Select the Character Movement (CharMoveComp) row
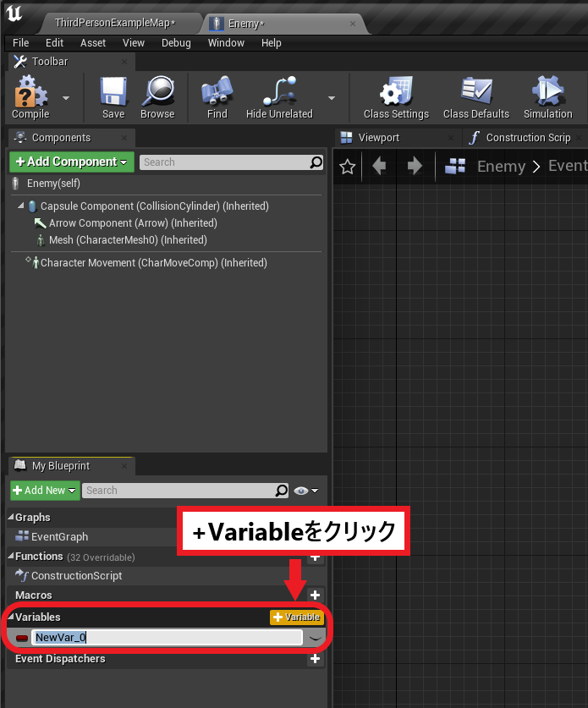Image resolution: width=588 pixels, height=708 pixels. pos(153,263)
